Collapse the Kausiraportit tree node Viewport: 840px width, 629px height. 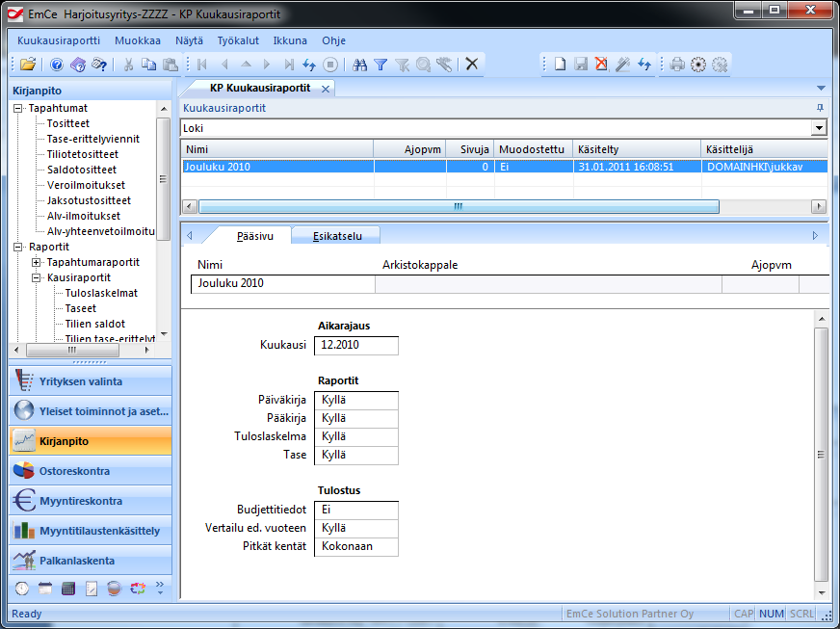pyautogui.click(x=36, y=278)
